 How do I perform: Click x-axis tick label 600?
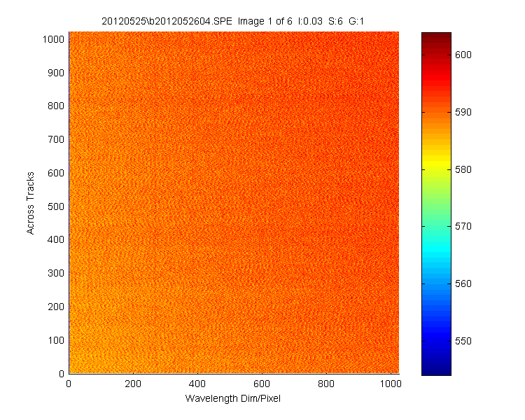coord(262,384)
